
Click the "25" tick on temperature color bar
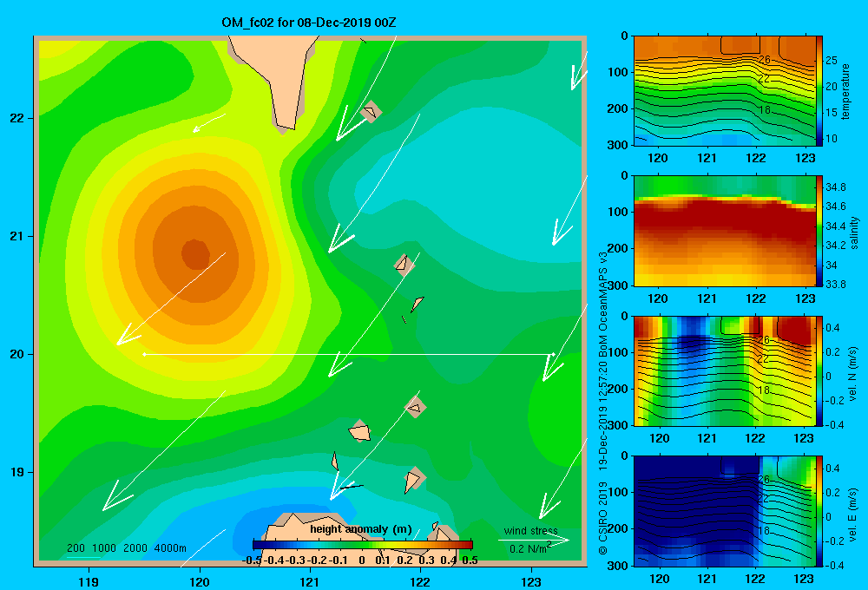(832, 61)
